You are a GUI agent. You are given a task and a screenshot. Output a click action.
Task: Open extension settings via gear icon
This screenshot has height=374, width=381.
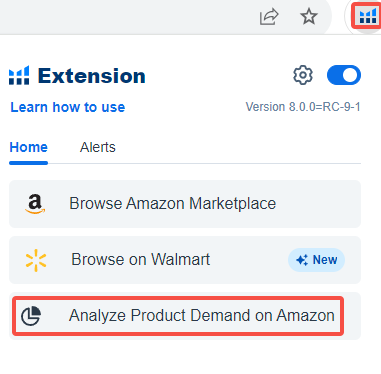click(x=303, y=75)
